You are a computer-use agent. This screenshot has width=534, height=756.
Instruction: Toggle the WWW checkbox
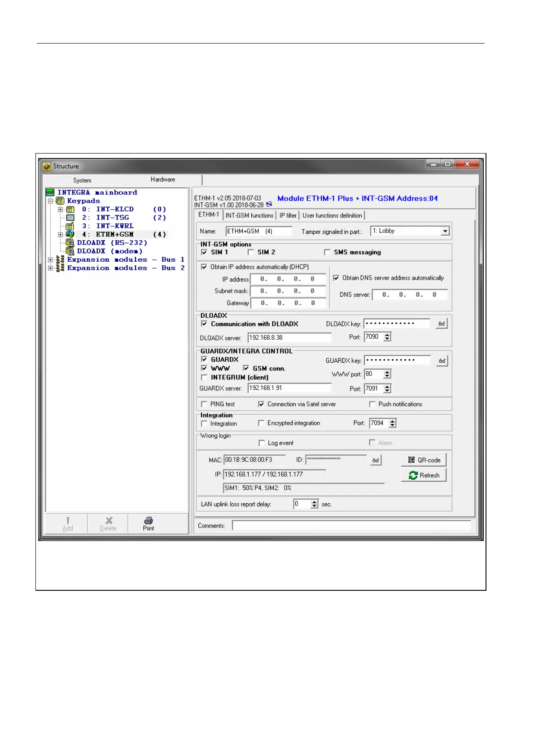click(204, 369)
